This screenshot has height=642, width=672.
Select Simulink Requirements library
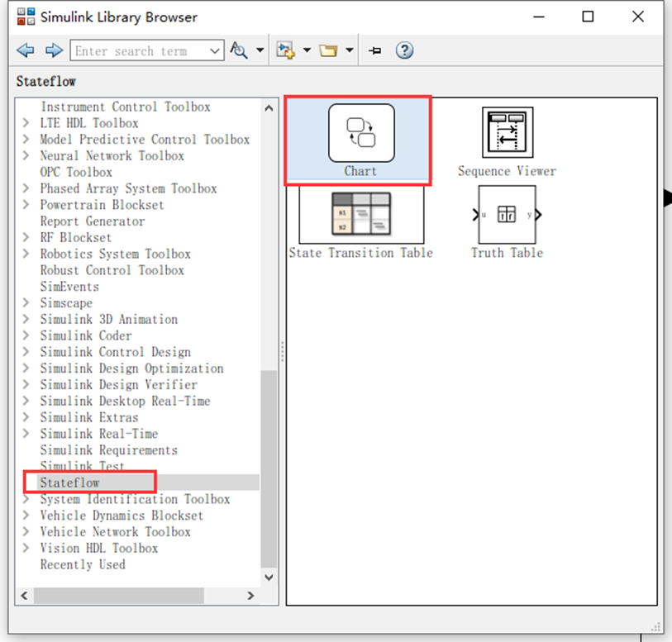click(109, 450)
